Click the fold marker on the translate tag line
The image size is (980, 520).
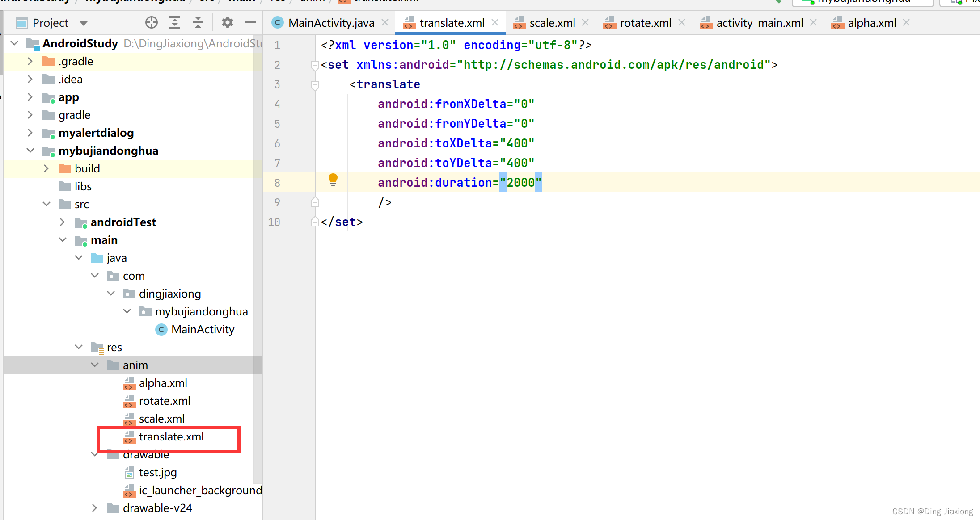click(x=315, y=85)
